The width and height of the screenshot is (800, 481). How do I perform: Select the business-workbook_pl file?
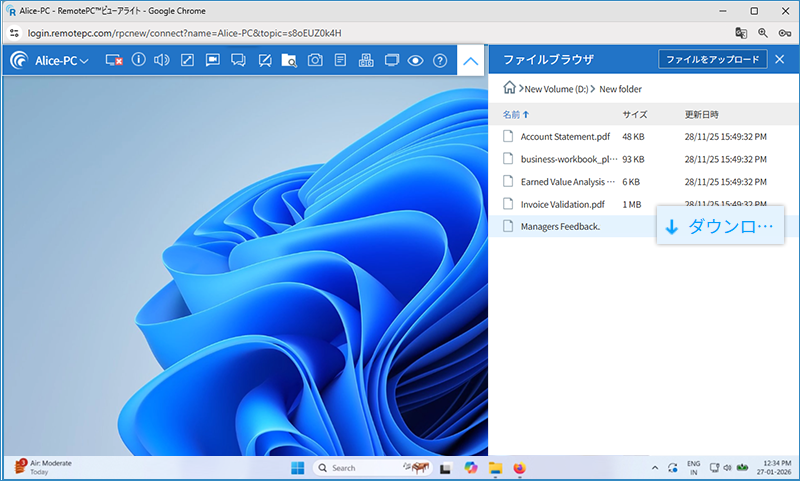coord(644,159)
